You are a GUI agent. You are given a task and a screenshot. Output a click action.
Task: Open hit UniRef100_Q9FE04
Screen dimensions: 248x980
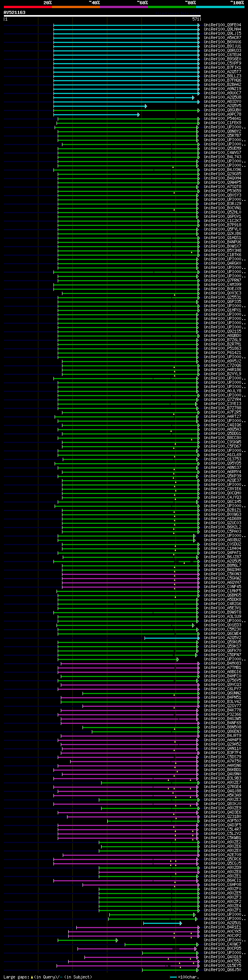pyautogui.click(x=222, y=25)
